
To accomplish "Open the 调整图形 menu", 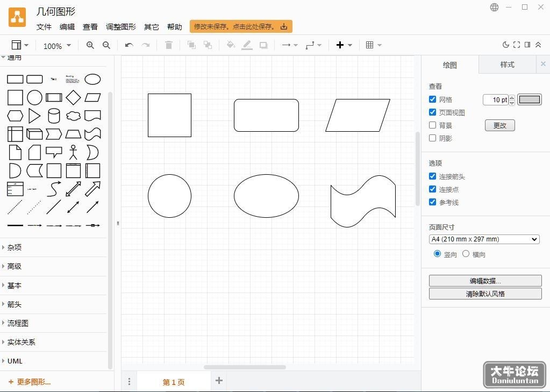I will tap(120, 27).
